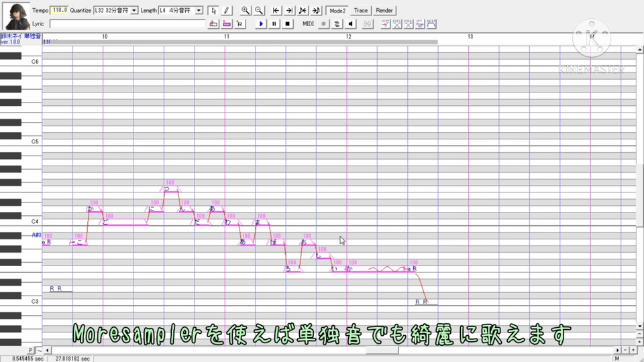
Task: Click the horizontal scrollbar left arrow
Action: 47,350
